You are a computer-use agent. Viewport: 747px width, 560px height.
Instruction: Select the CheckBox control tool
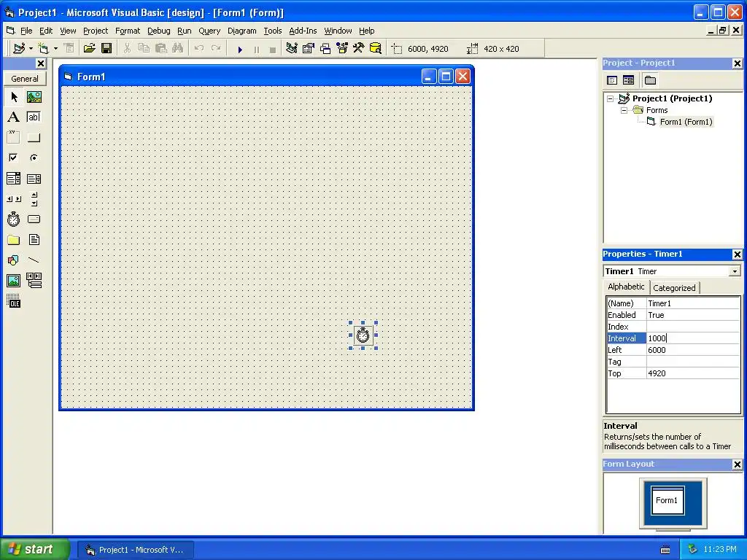click(x=14, y=157)
